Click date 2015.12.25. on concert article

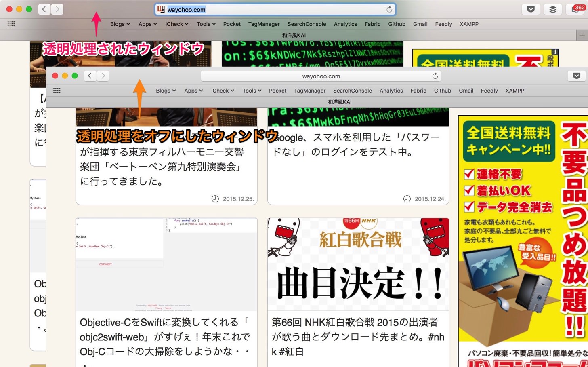pyautogui.click(x=238, y=199)
